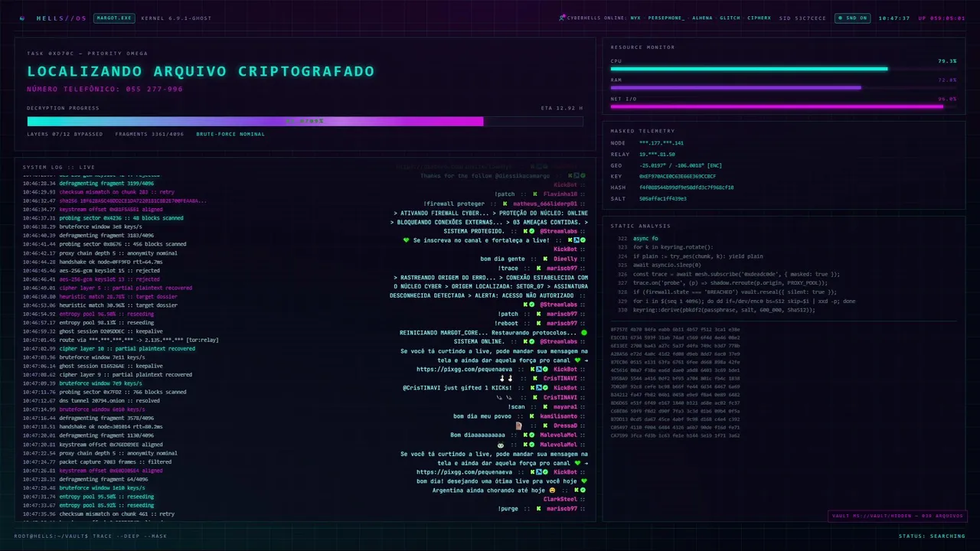
Task: Click verified badge on 'Bom diaaaaaaaaaa' message
Action: (532, 435)
